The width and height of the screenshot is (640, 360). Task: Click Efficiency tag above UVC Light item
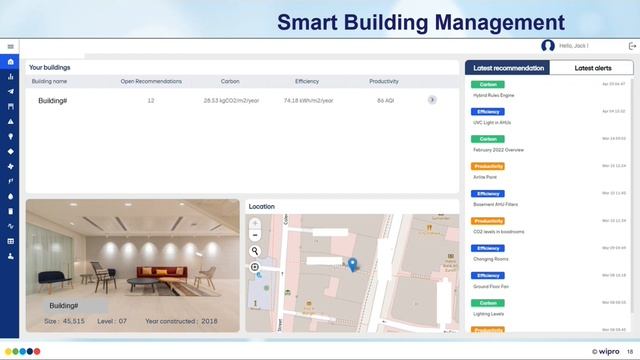click(x=488, y=112)
